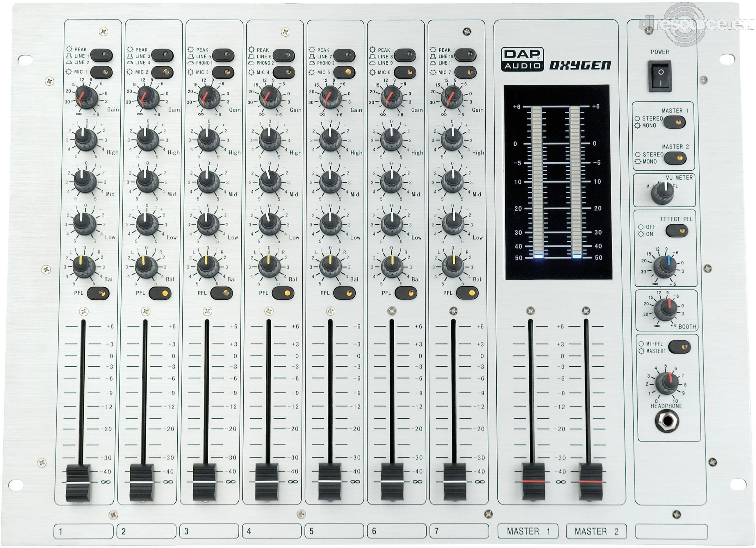Screen dimensions: 756x548
Task: Toggle the MIC 1 switch
Action: tap(101, 72)
